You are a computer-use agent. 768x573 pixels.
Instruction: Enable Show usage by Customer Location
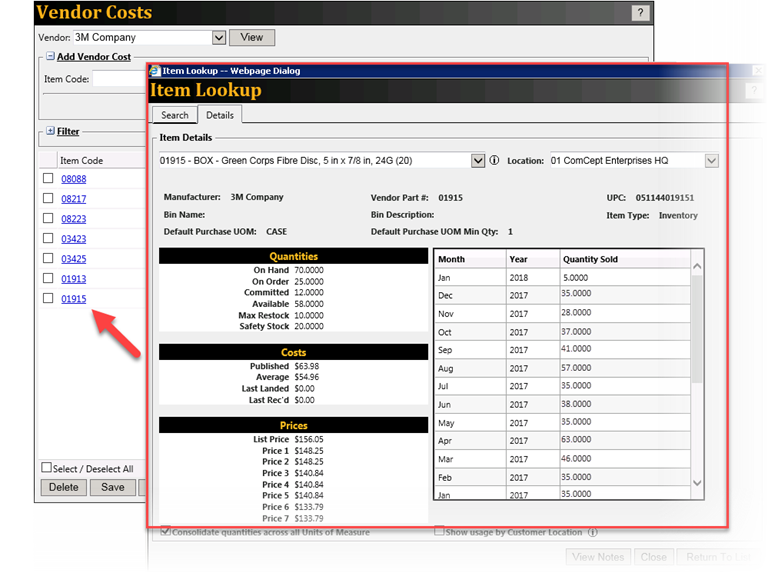click(440, 532)
